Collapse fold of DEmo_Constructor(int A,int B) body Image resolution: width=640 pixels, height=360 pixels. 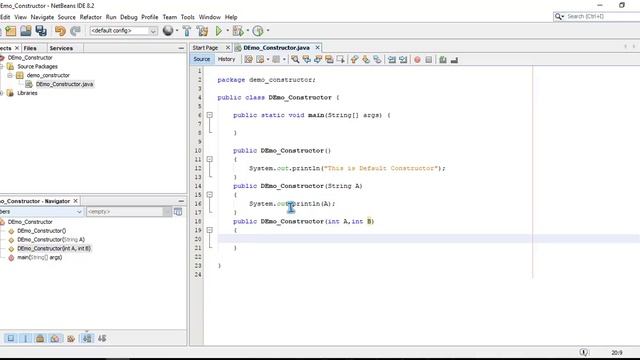tap(209, 230)
